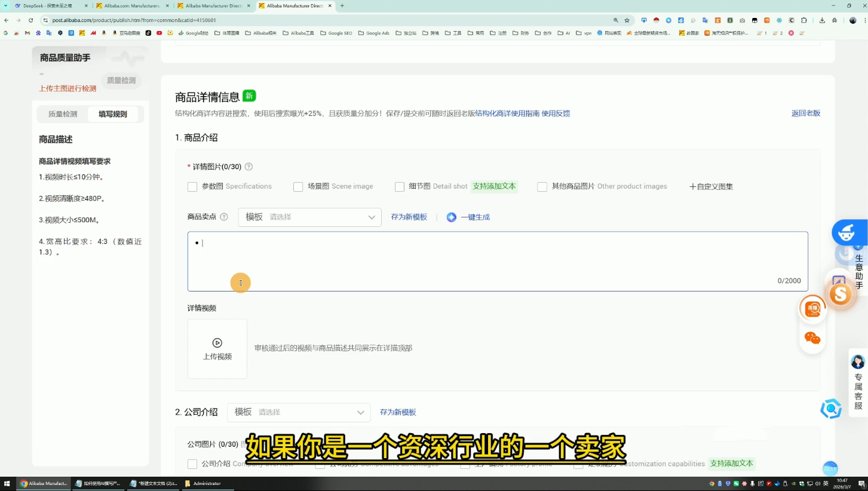868x491 pixels.
Task: Open the WeChat icon in floating panel
Action: coord(812,337)
